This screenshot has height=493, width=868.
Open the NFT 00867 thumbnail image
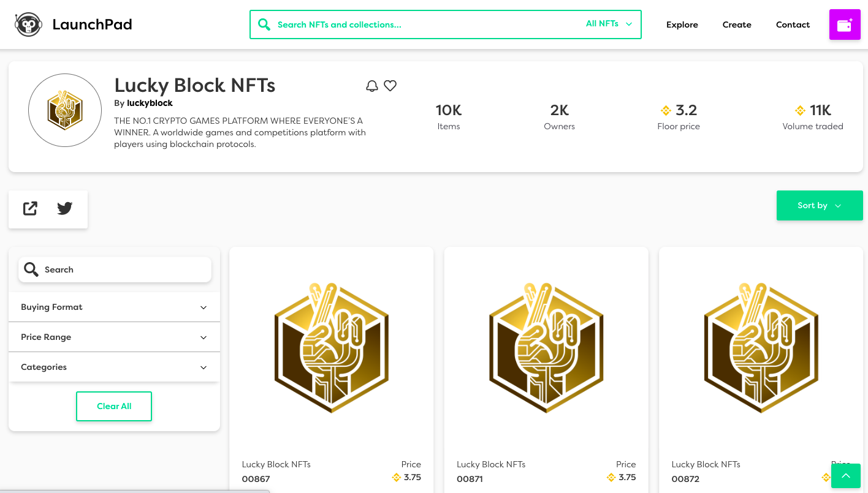point(332,347)
